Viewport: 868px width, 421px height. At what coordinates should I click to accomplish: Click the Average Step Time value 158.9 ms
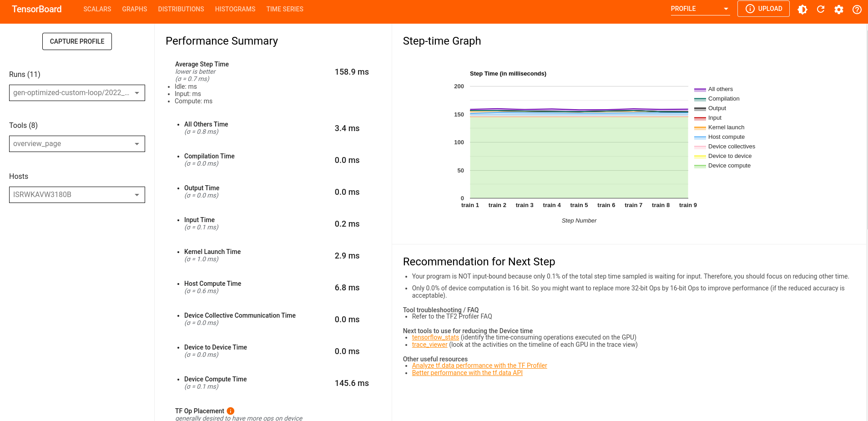tap(352, 72)
